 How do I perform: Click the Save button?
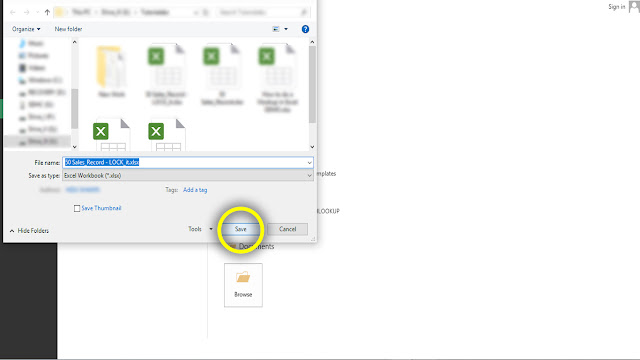point(240,229)
